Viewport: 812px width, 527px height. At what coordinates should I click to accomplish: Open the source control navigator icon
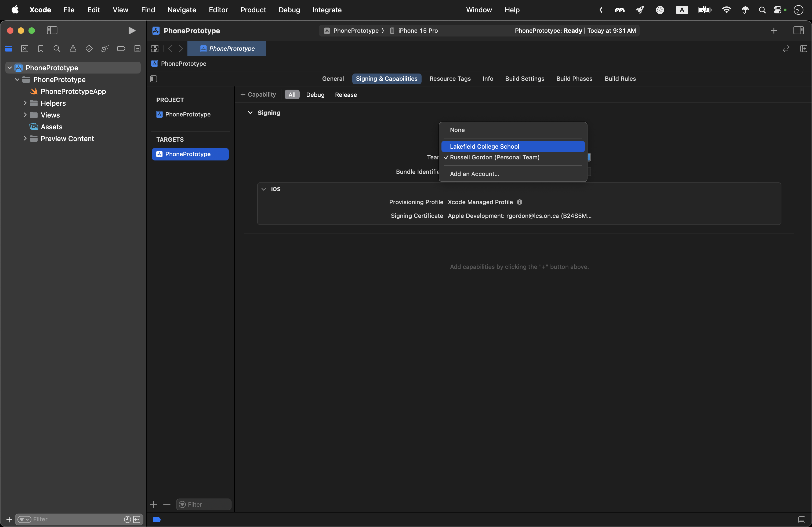click(24, 49)
